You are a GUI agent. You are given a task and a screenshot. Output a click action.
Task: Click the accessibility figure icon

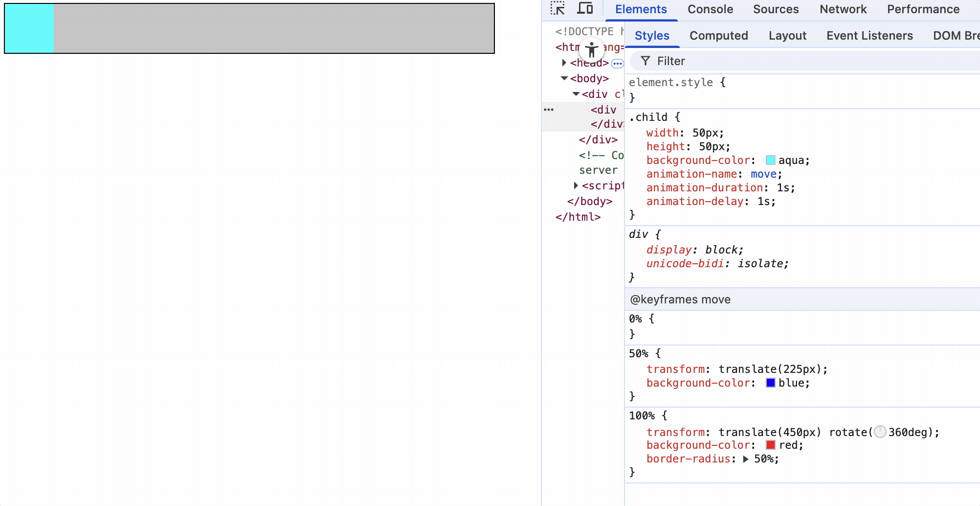592,49
